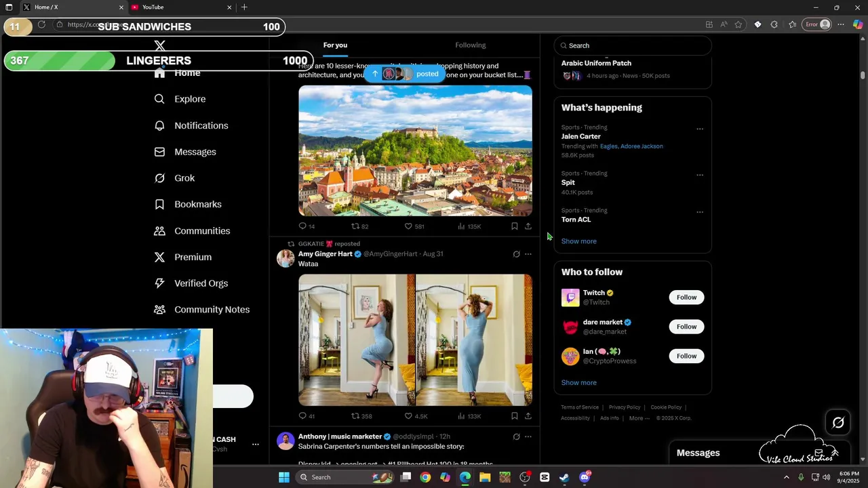Screen dimensions: 868x488
Task: Open Google Chrome from the taskbar
Action: click(x=425, y=477)
